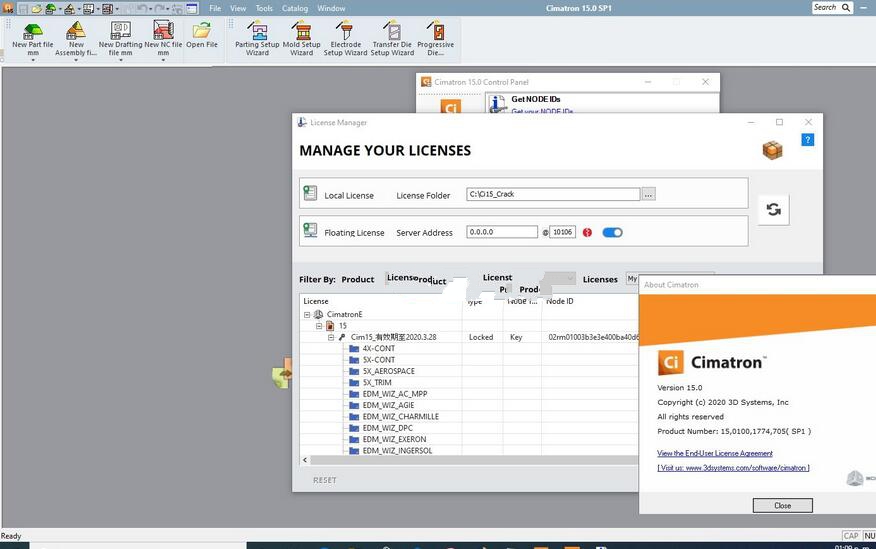Browse for license folder with the ... button
This screenshot has width=876, height=549.
(x=648, y=194)
